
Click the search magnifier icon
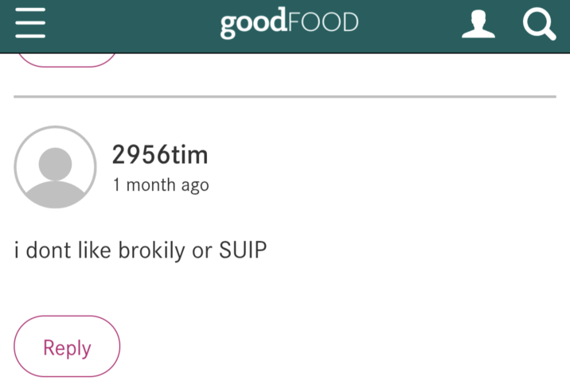pos(538,25)
